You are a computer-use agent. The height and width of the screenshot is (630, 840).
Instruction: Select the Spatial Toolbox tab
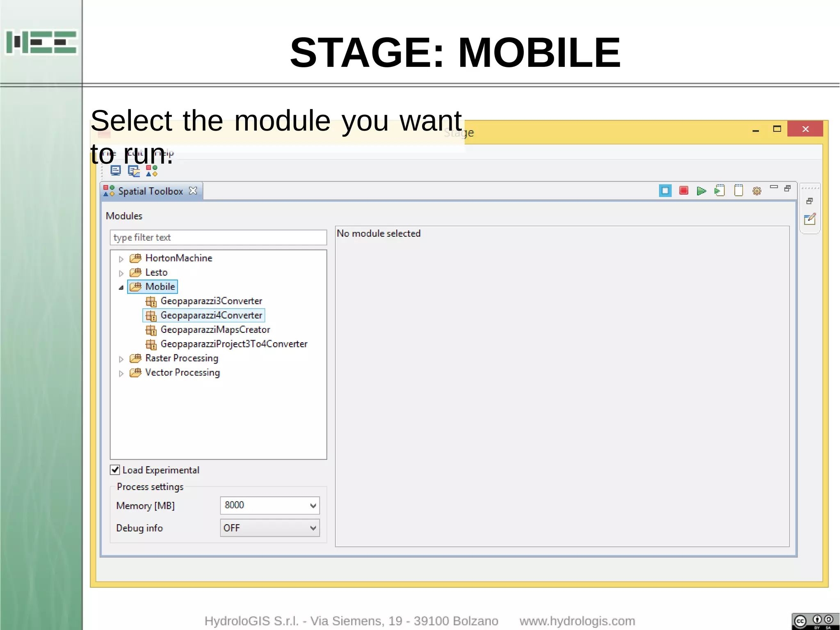click(151, 191)
